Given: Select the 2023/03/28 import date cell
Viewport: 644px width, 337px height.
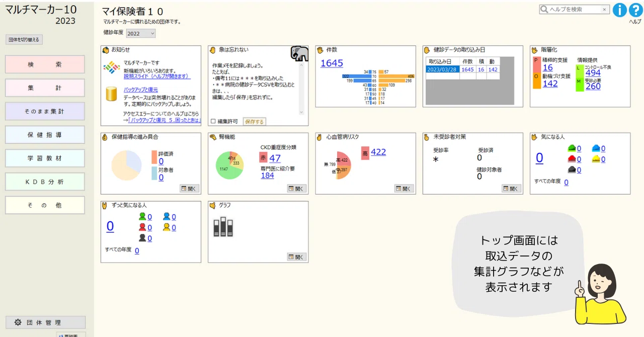Looking at the screenshot, I should [443, 69].
